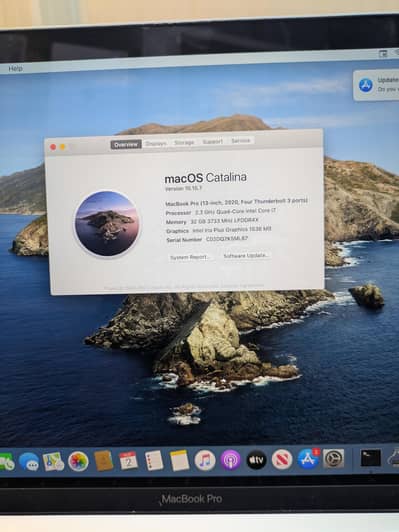
Task: Click the Processor Quad-Core Intel Core i7 line
Action: coord(221,212)
